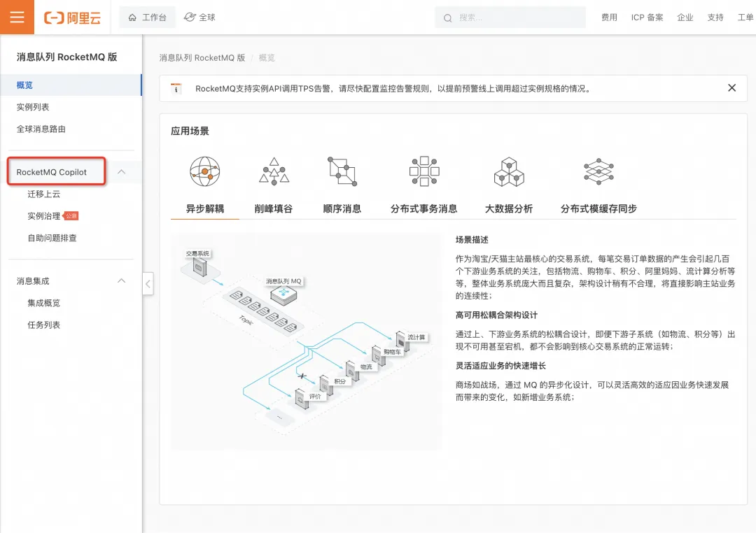Collapse the 消息集成 chevron
This screenshot has height=533, width=756.
point(122,281)
